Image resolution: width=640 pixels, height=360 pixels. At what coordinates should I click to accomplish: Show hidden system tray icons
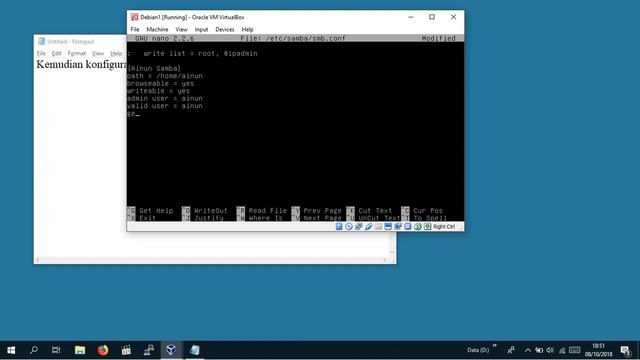click(x=528, y=350)
